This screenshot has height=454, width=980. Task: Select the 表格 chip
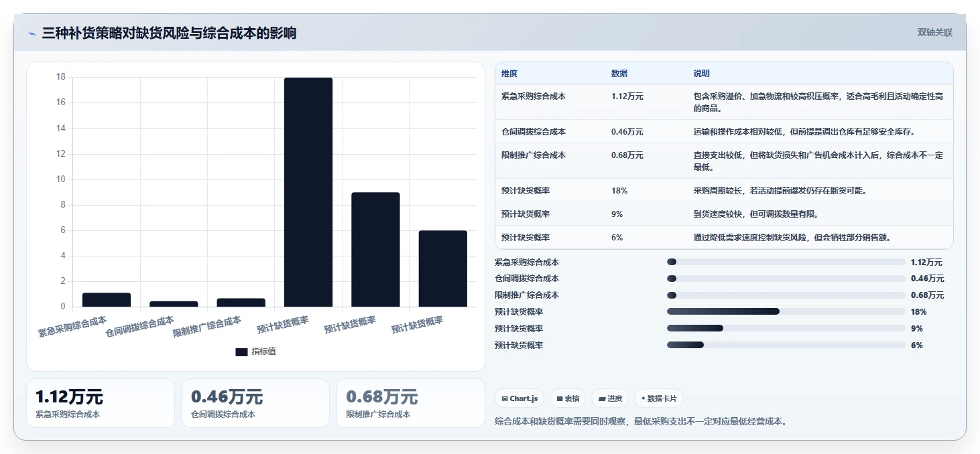[568, 398]
